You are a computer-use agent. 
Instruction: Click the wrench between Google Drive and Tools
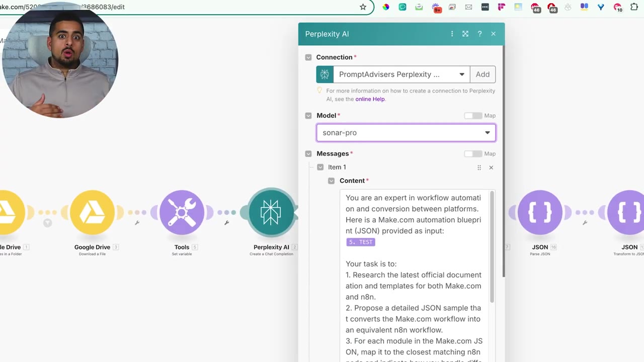[137, 223]
